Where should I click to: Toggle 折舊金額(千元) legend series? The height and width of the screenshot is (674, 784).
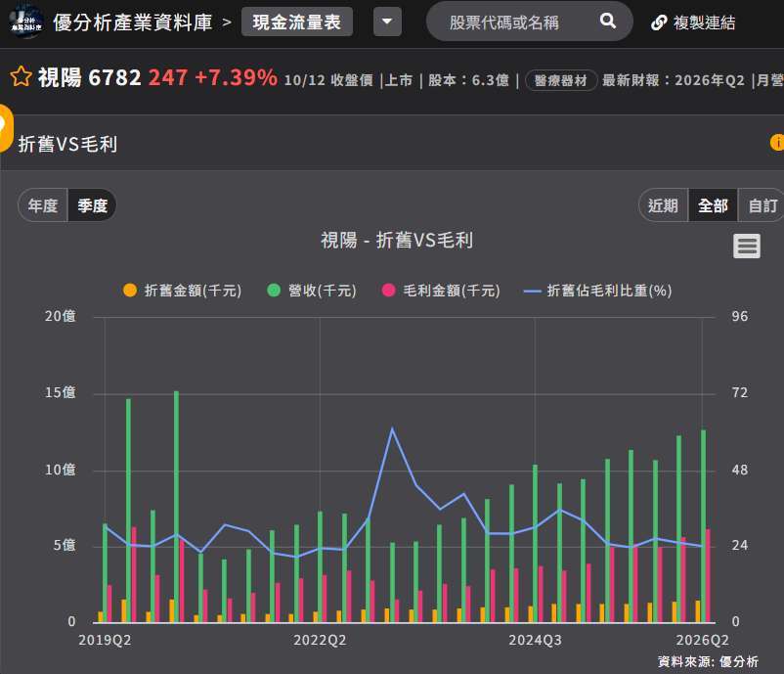[183, 291]
